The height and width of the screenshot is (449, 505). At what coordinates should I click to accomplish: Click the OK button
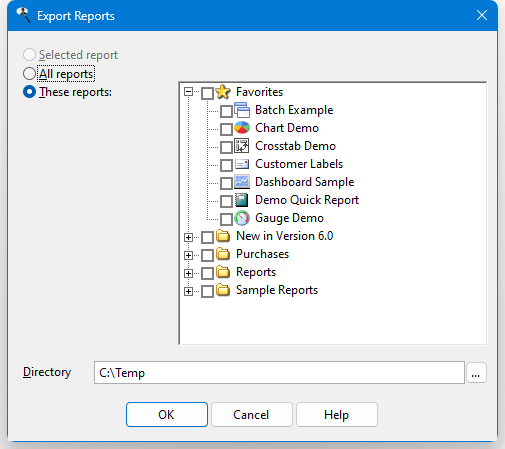coord(167,415)
